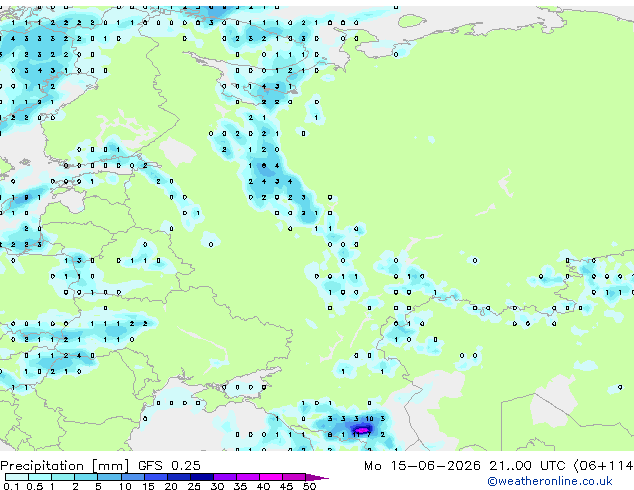Click the '20' legend scale label

[x=171, y=486]
